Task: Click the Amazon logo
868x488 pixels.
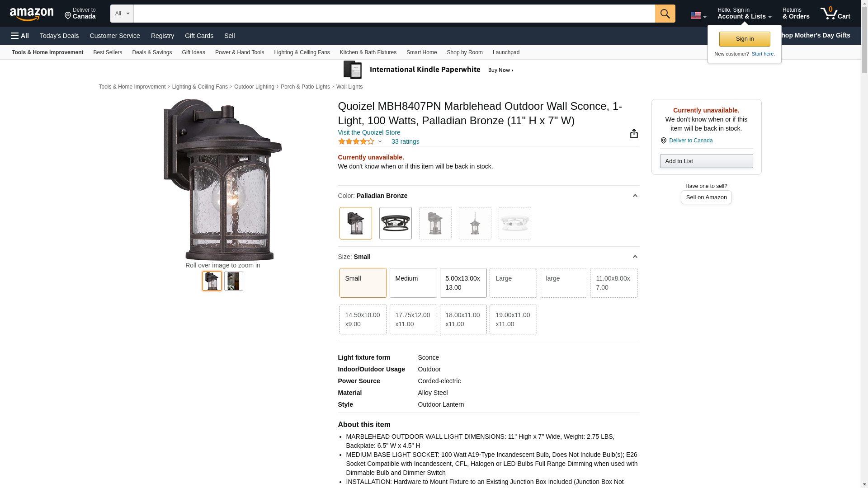Action: (32, 14)
